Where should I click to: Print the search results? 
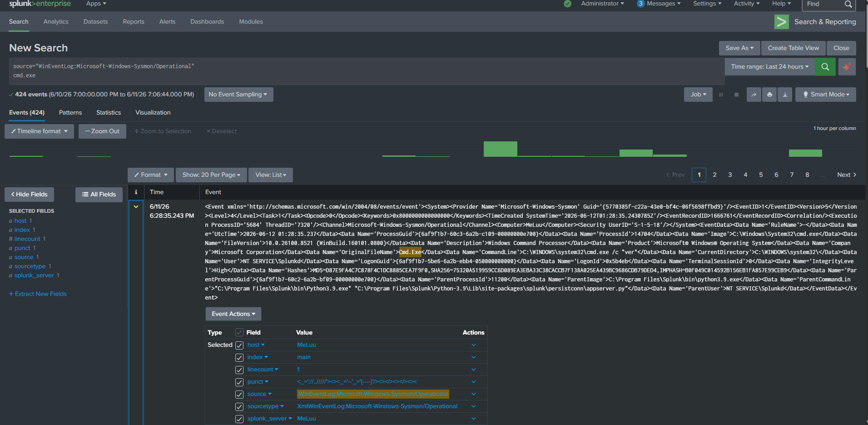pyautogui.click(x=769, y=95)
